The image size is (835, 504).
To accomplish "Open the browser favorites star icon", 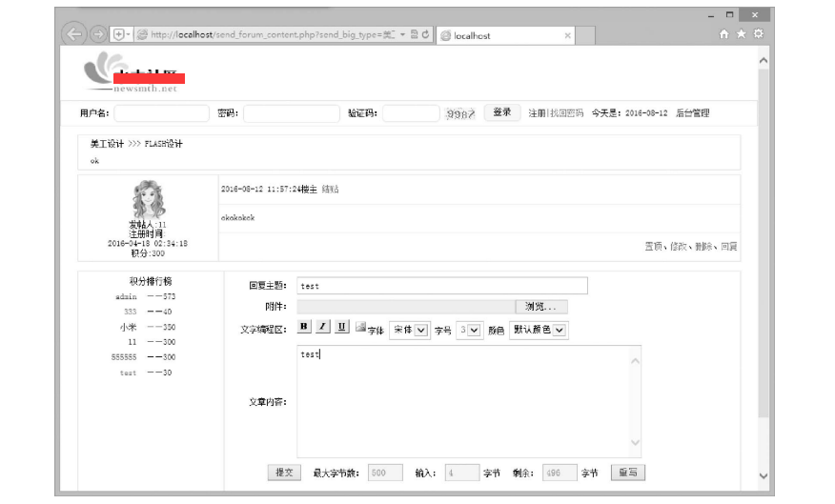I will pos(741,34).
